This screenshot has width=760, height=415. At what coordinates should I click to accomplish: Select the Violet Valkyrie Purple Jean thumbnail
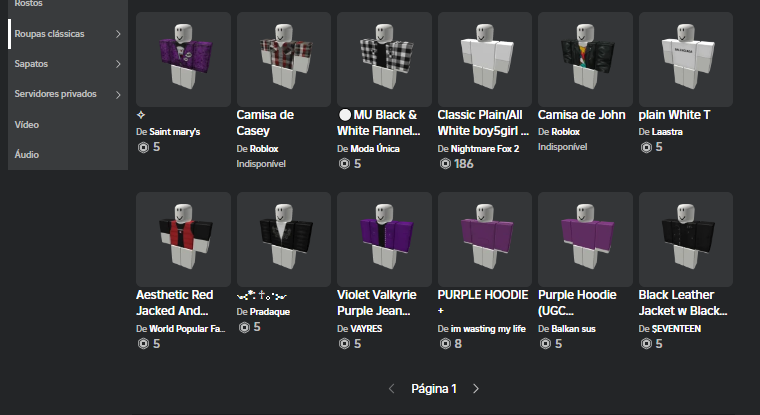pyautogui.click(x=384, y=239)
